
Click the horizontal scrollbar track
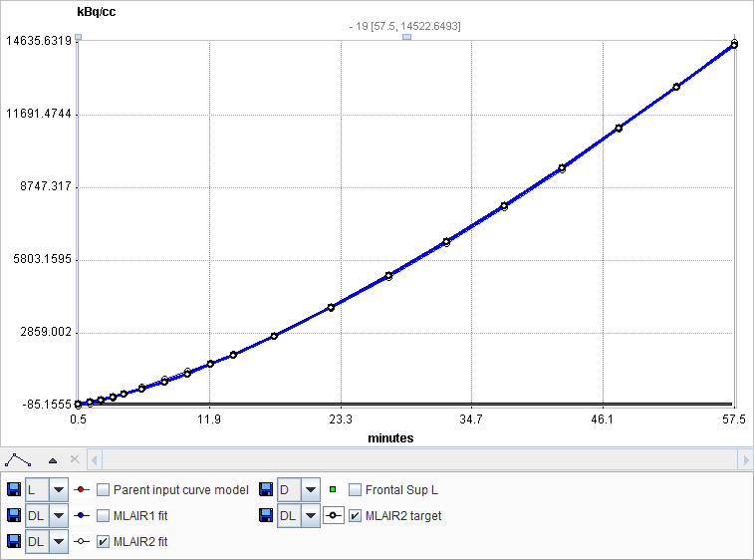pos(419,460)
